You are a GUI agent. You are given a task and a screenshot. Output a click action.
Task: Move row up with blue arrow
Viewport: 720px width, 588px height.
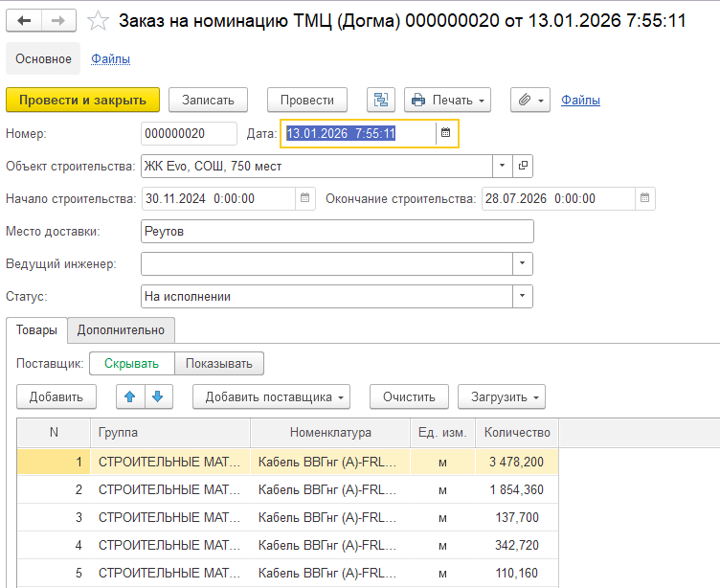click(x=130, y=396)
